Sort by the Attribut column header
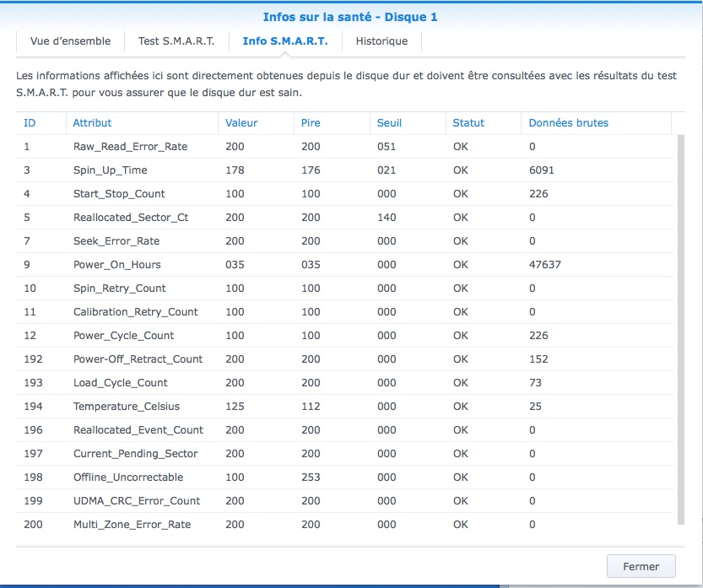The width and height of the screenshot is (703, 588). 92,122
